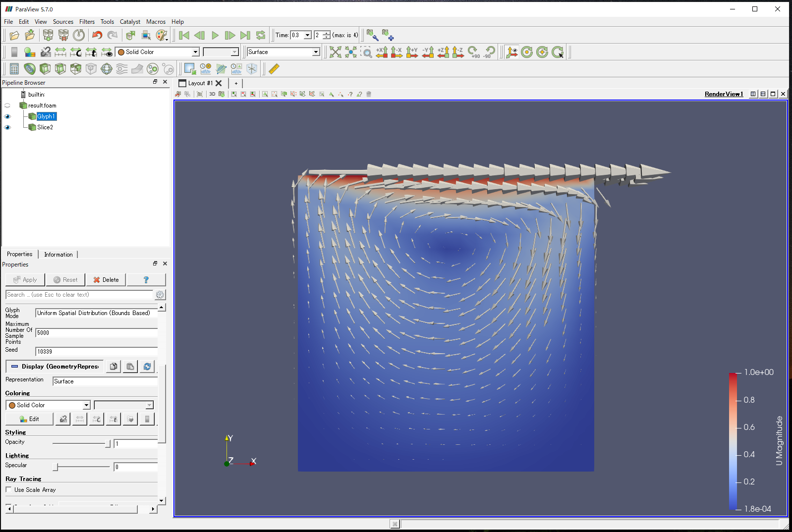Screen dimensions: 792x532
Task: Click the Calculator filter icon
Action: 14,69
